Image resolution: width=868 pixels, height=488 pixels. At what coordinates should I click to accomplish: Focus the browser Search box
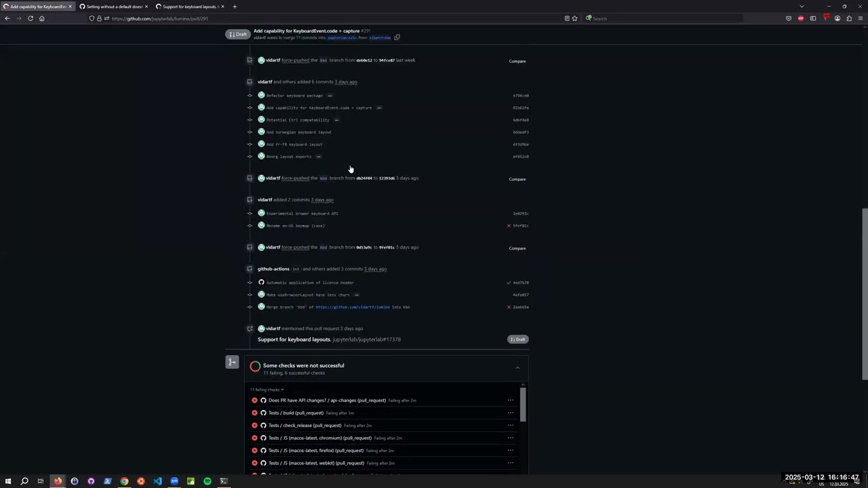(665, 18)
